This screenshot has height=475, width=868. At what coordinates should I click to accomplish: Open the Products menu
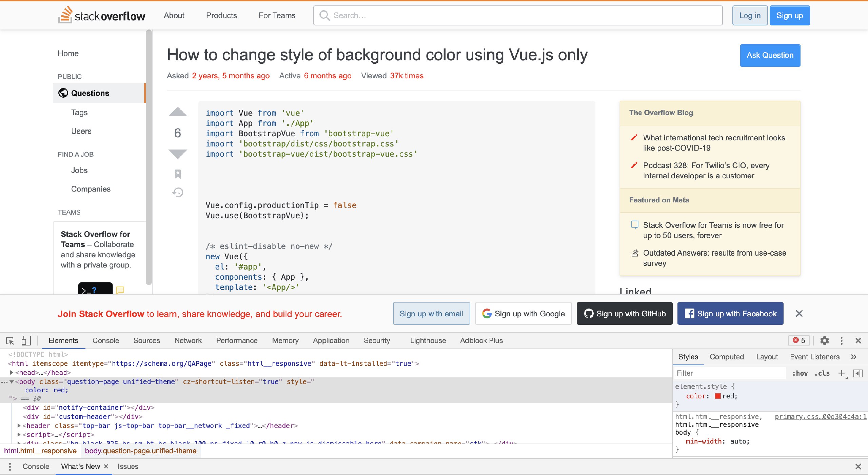click(x=221, y=15)
